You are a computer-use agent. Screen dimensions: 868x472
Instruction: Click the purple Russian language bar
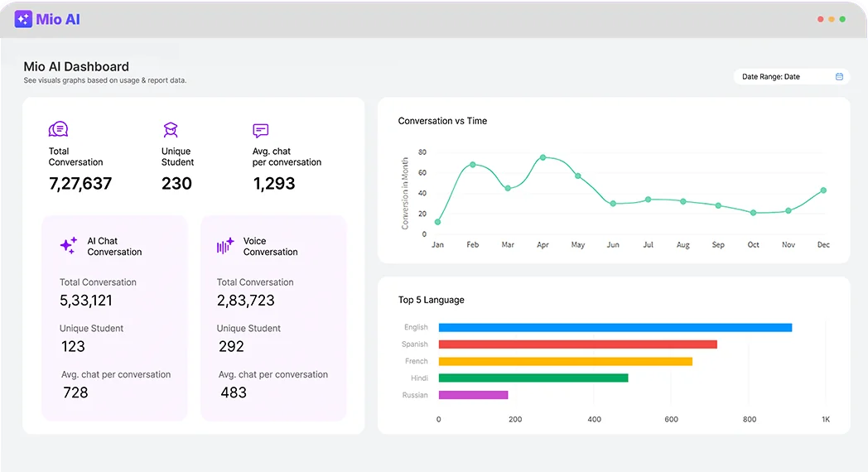coord(473,395)
